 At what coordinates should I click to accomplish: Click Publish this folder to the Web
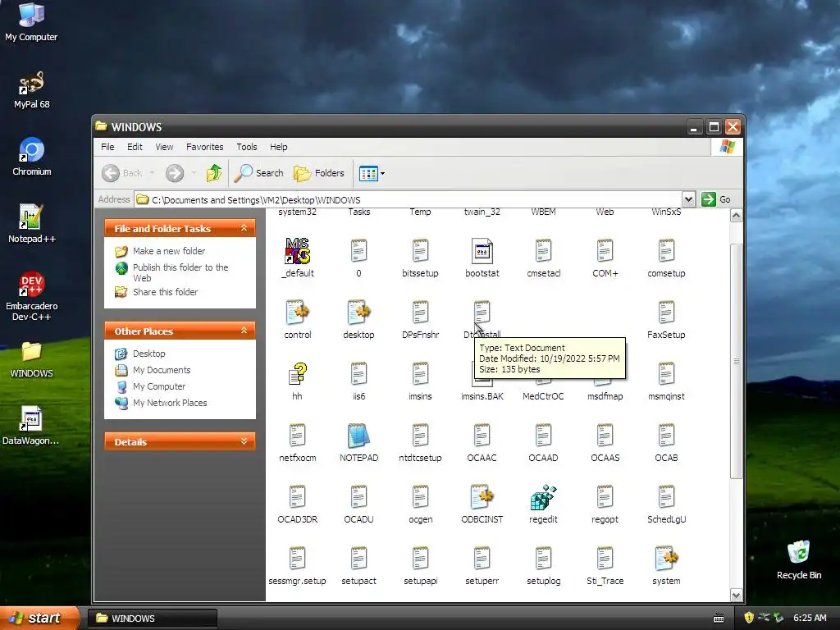tap(180, 272)
